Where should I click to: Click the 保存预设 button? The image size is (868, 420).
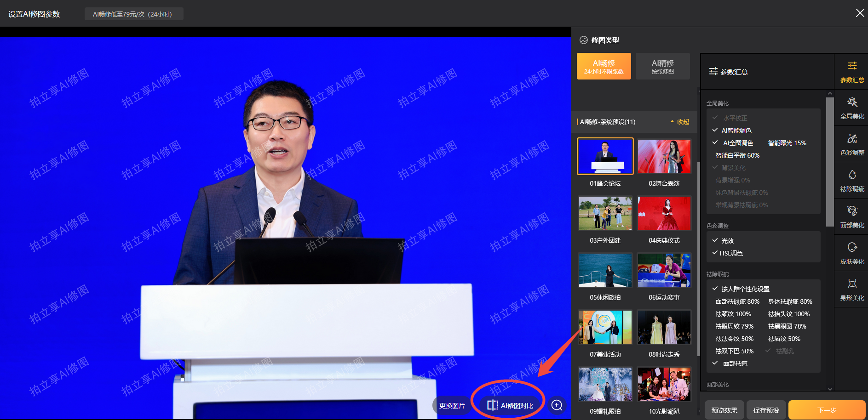tap(766, 410)
